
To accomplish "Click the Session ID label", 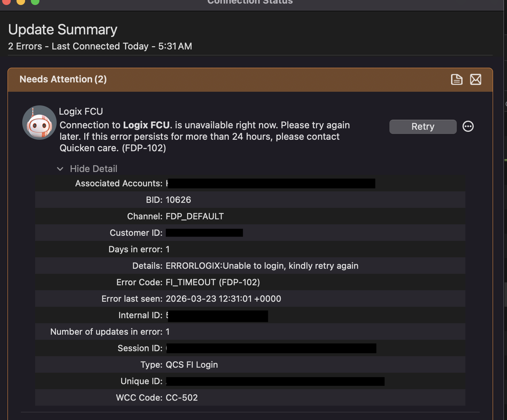I will (x=140, y=348).
